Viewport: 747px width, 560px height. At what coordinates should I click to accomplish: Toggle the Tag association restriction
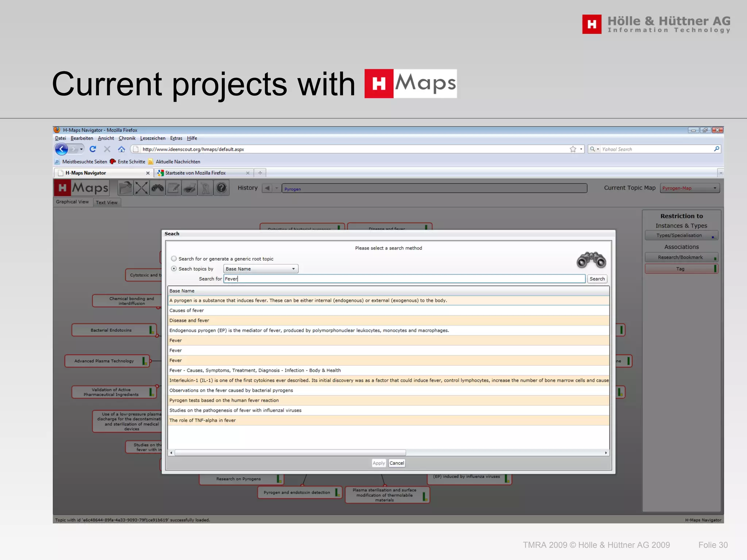681,269
